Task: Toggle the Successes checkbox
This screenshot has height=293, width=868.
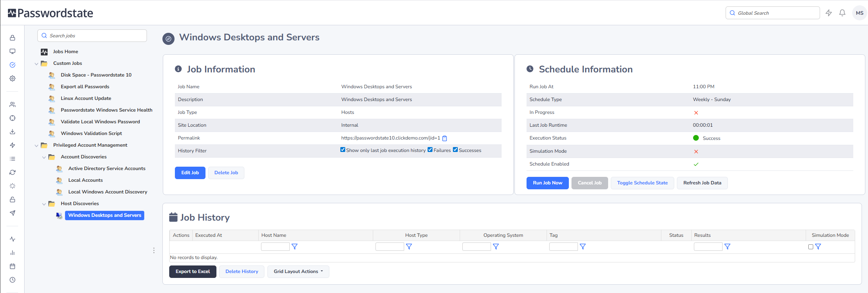Action: pyautogui.click(x=455, y=150)
